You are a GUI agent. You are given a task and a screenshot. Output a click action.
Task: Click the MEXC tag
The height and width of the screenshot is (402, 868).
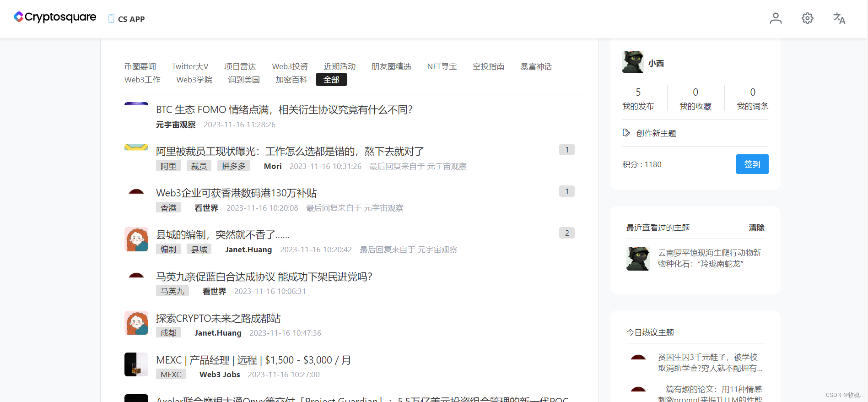pyautogui.click(x=171, y=374)
